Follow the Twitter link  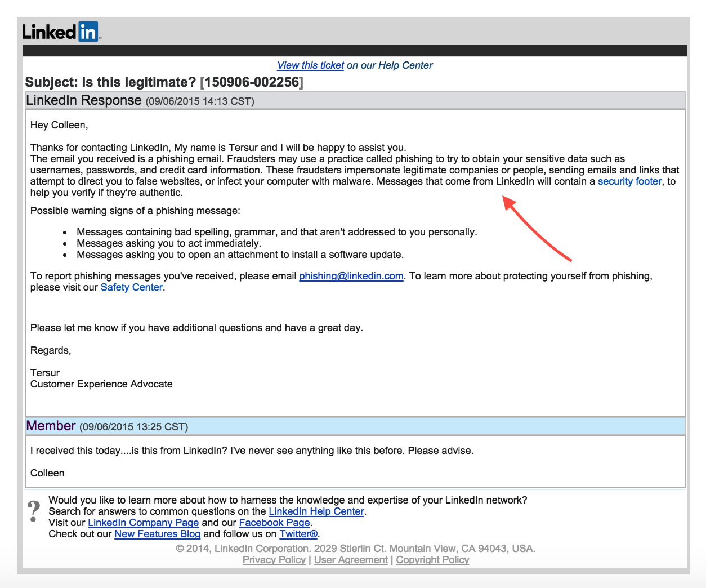coord(299,534)
